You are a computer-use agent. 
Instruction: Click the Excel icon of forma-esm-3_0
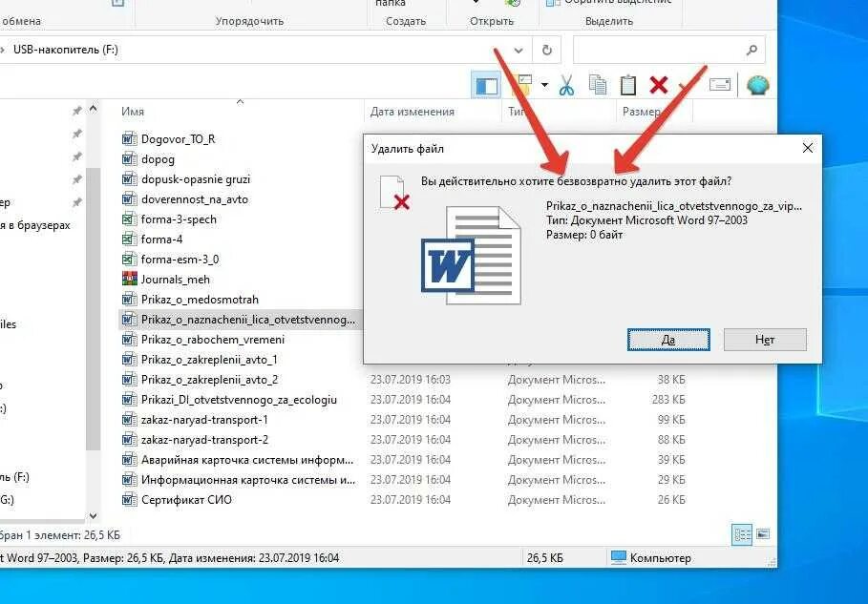129,259
